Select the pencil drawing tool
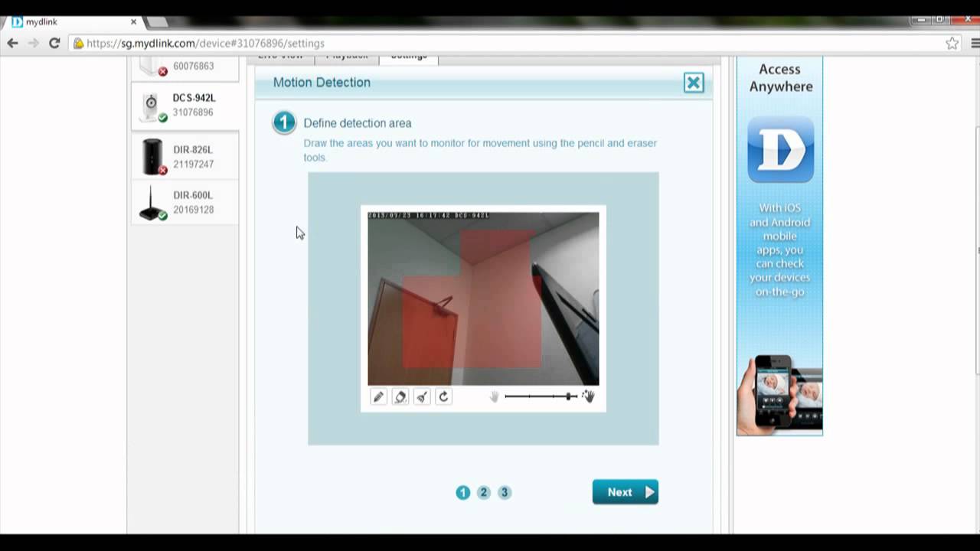 [x=378, y=396]
